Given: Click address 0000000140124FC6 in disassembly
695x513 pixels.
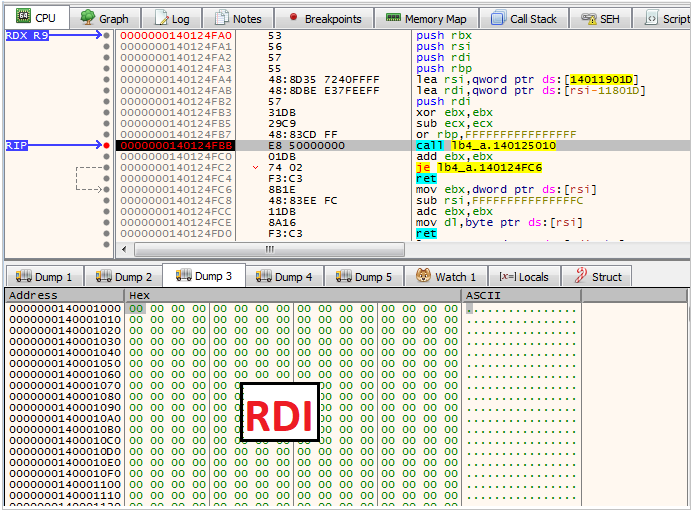Looking at the screenshot, I should point(176,190).
